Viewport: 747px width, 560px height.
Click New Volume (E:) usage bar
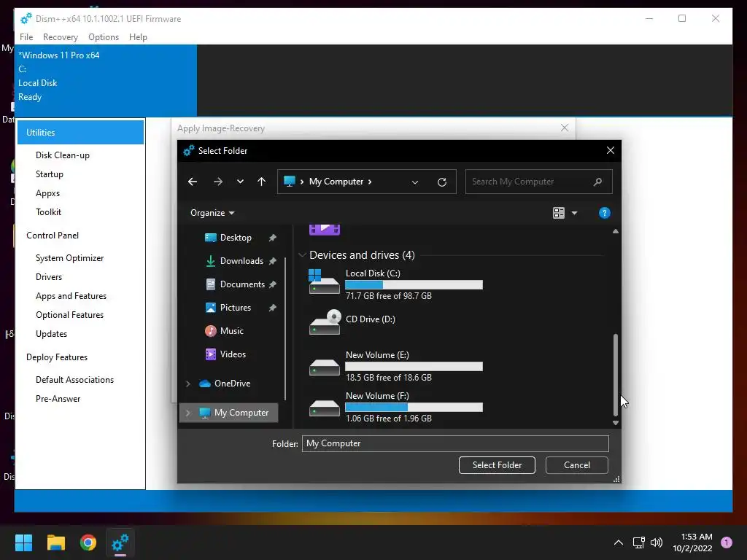[414, 366]
